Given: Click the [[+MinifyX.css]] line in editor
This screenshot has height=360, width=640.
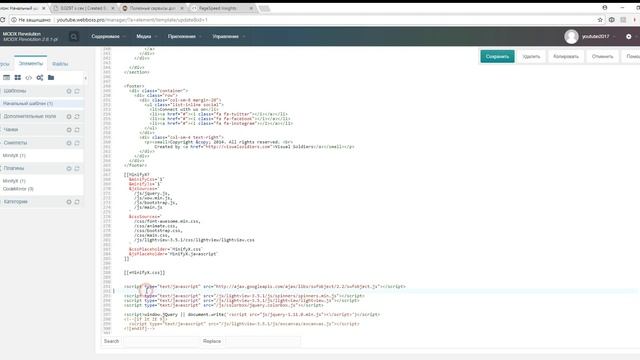Looking at the screenshot, I should (144, 273).
